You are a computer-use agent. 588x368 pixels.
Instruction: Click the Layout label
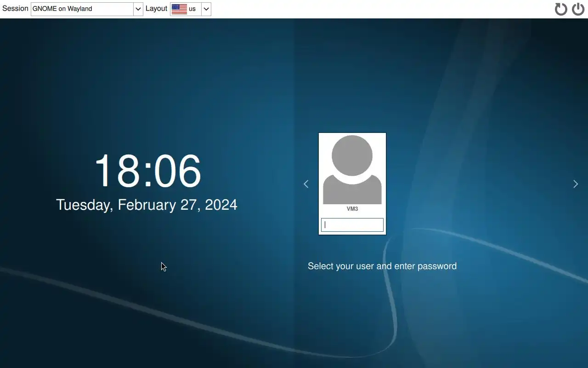click(156, 9)
